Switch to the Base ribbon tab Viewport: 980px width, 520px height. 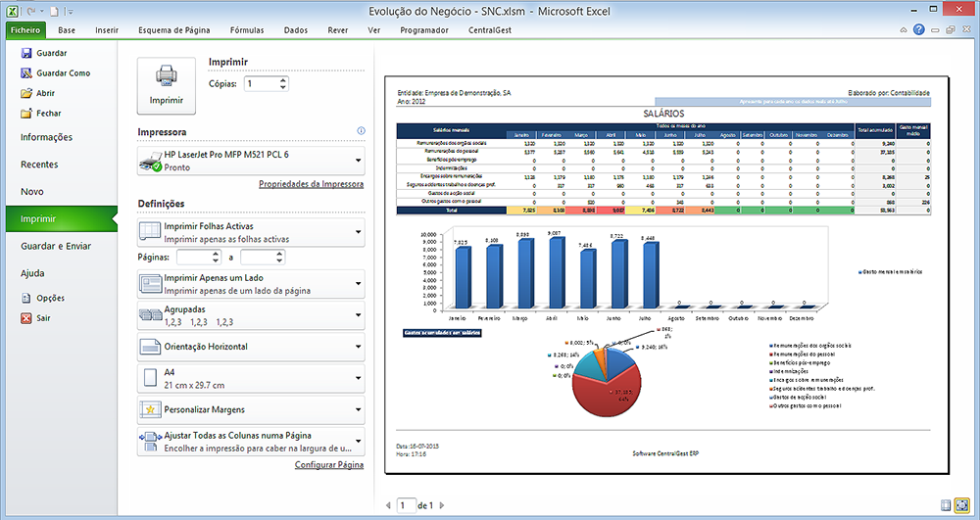[67, 30]
